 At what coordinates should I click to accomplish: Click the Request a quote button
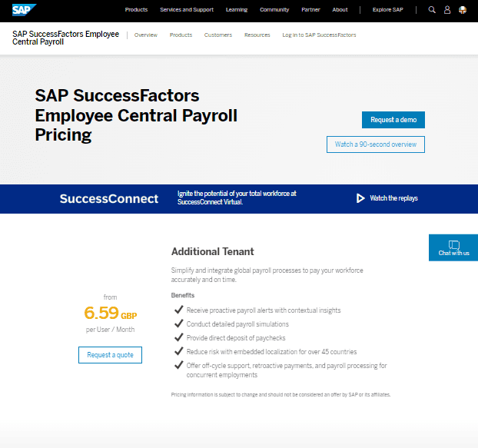[110, 355]
